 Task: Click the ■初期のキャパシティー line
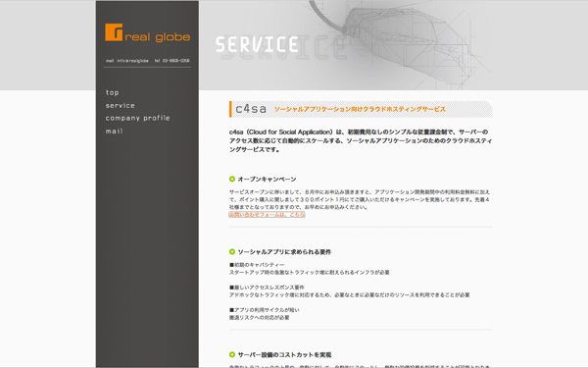pos(257,265)
